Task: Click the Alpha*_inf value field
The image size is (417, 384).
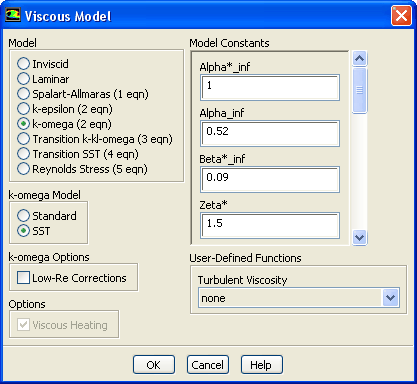Action: tap(270, 87)
